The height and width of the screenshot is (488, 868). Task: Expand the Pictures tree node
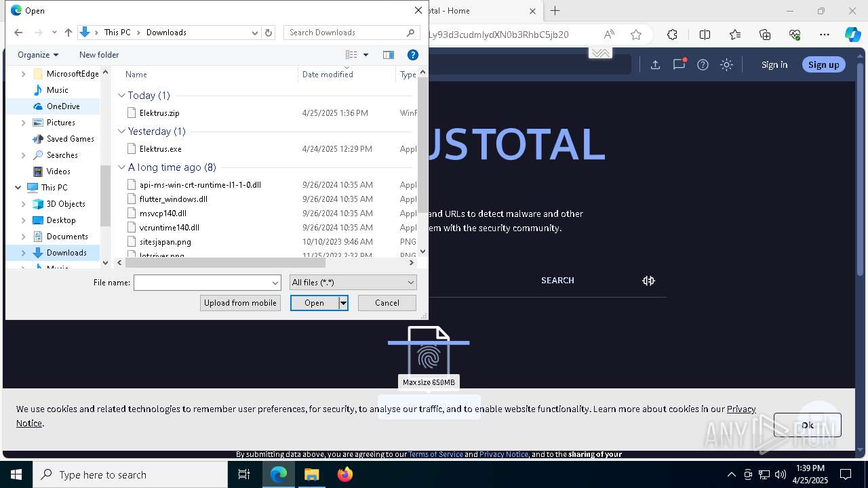click(x=24, y=123)
